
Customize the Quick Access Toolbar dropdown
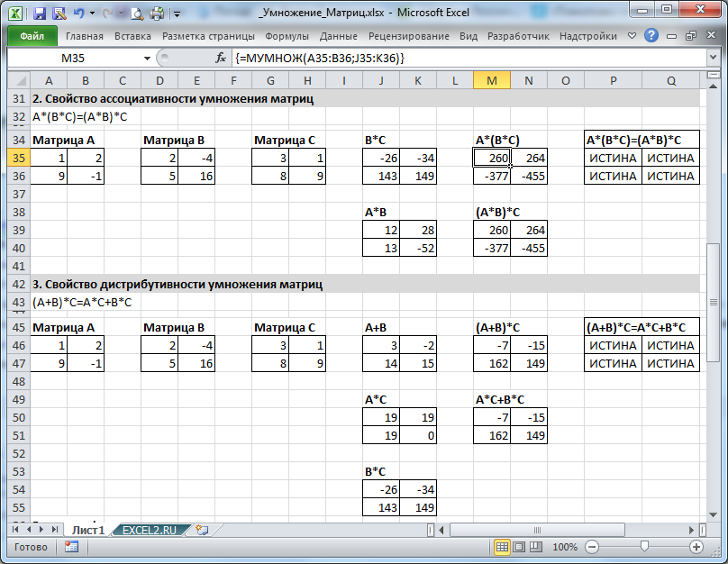177,14
